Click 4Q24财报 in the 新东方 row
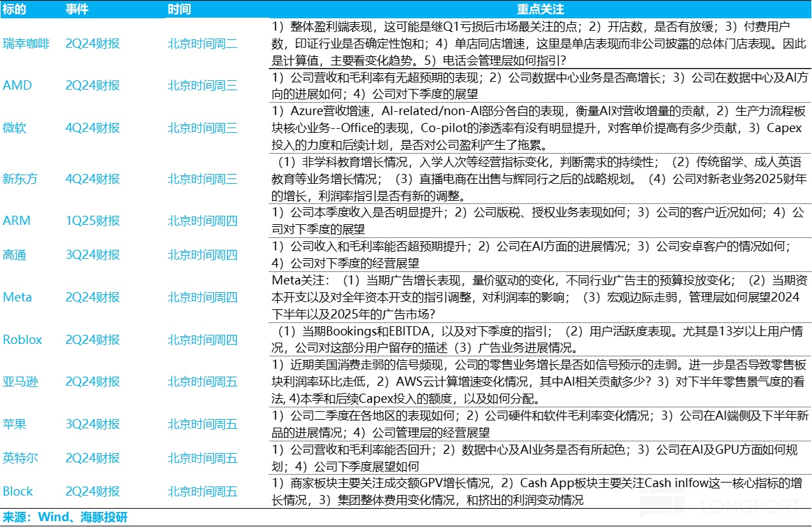 click(93, 178)
